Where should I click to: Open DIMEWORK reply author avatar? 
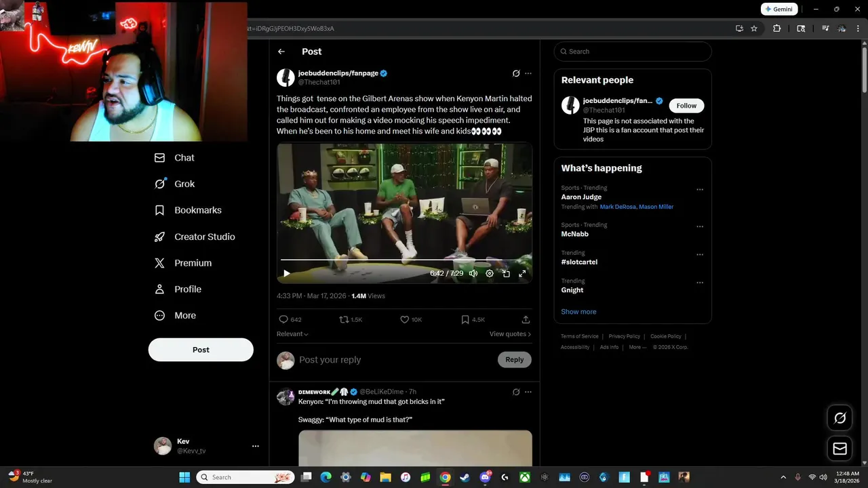[285, 396]
